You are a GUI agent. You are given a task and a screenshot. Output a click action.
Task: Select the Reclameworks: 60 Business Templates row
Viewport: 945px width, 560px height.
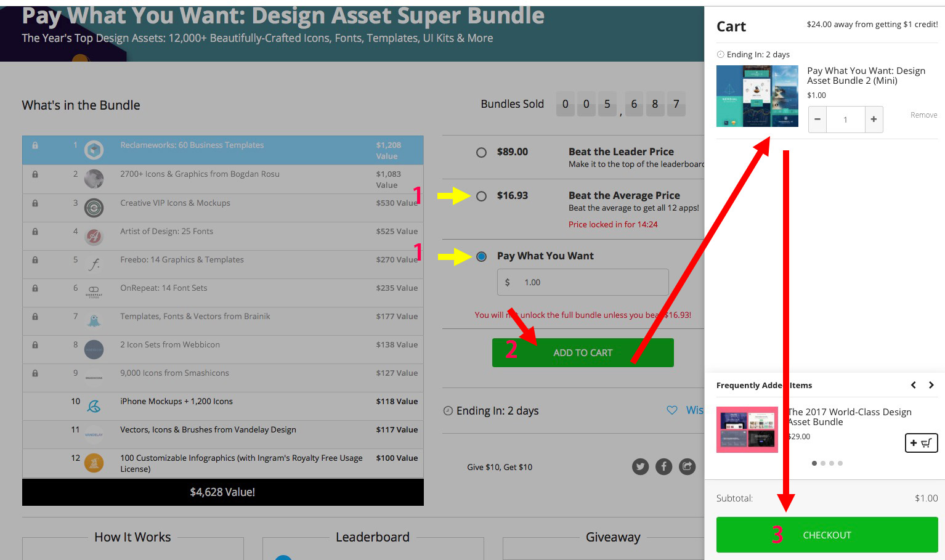coord(223,150)
